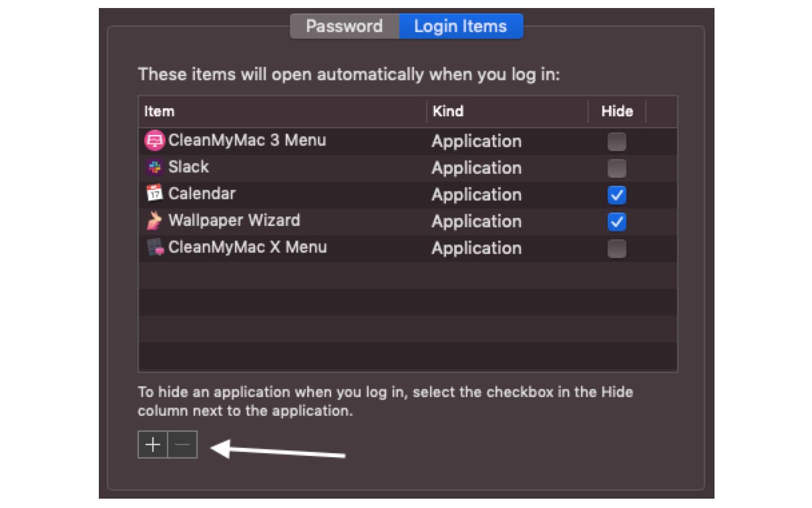Click the Slack app icon
This screenshot has height=508, width=812.
pos(154,167)
